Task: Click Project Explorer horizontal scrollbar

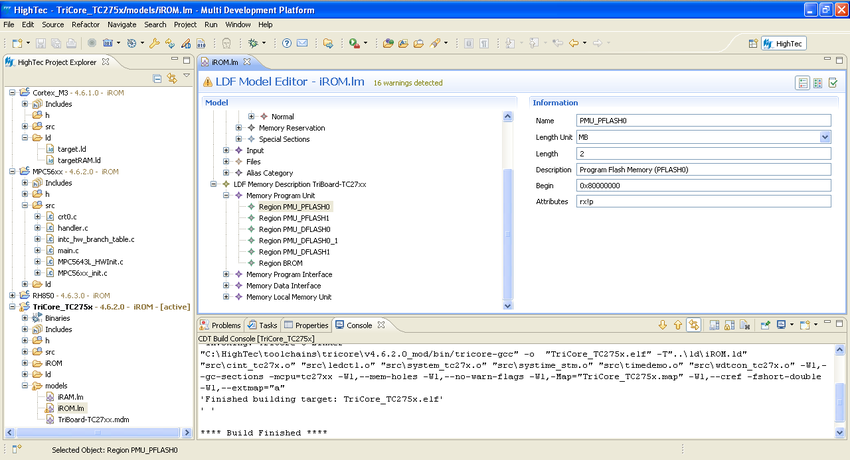Action: point(98,432)
